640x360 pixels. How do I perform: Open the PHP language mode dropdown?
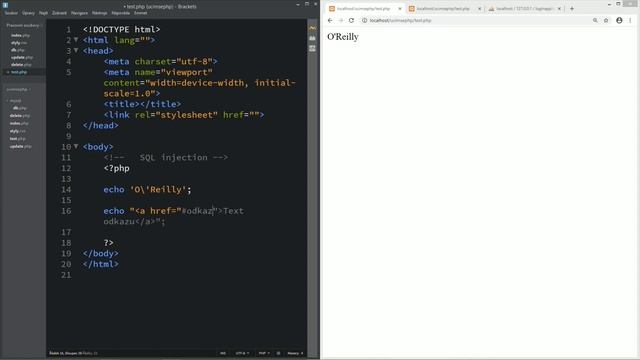tap(264, 353)
